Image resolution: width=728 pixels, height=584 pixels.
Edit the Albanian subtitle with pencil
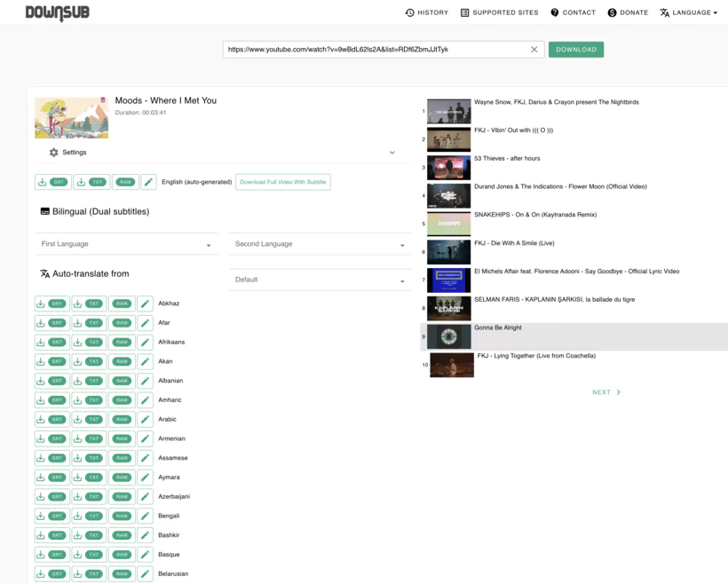point(146,381)
